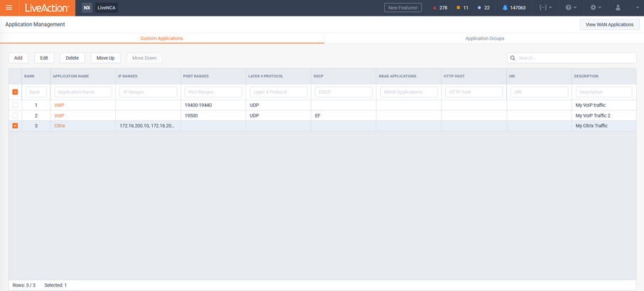Click the Layer 4 Protocol filter field

(x=279, y=92)
